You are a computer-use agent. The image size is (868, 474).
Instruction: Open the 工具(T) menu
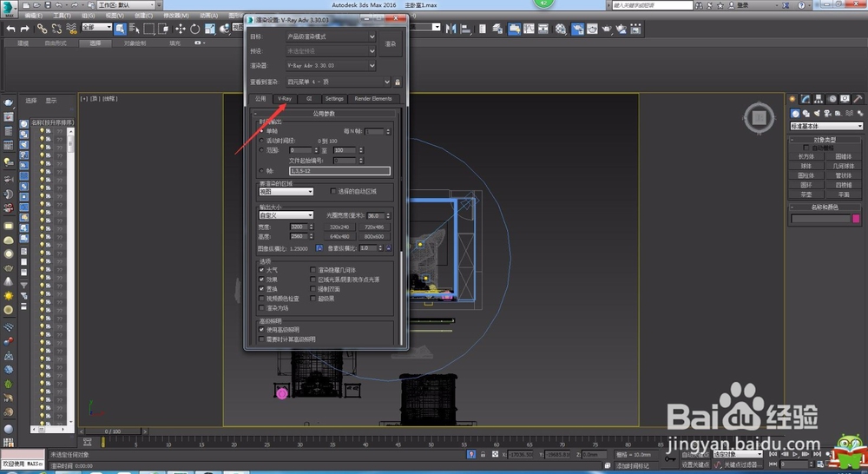tap(62, 16)
